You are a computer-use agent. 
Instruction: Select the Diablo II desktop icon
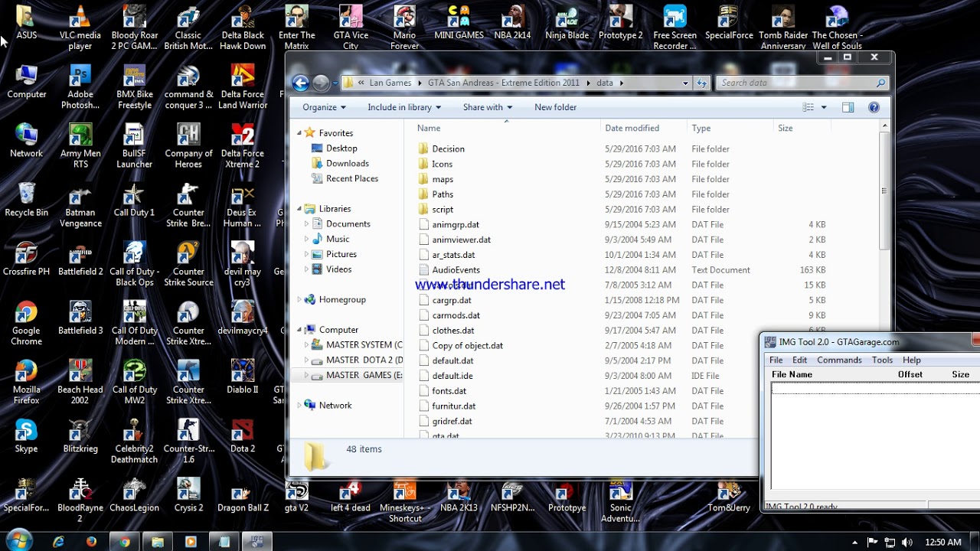243,377
